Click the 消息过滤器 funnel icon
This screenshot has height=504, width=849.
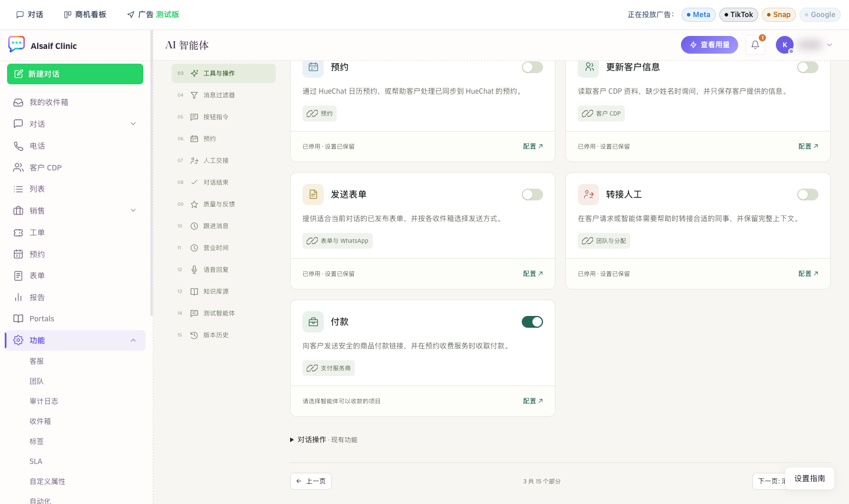194,95
